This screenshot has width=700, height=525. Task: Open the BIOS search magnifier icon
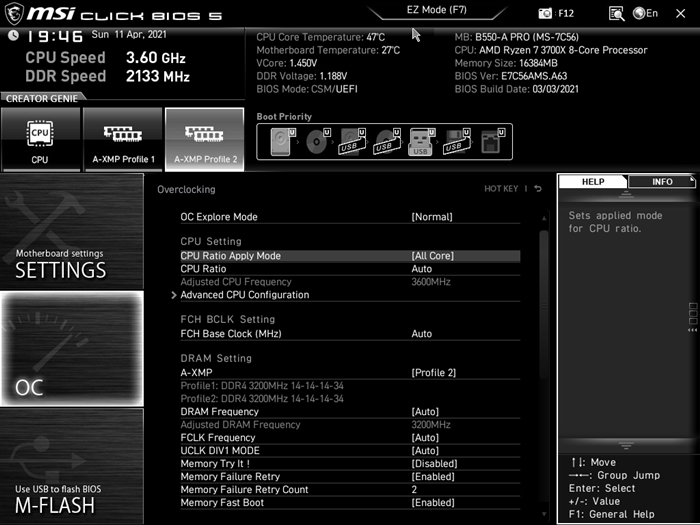[x=617, y=13]
